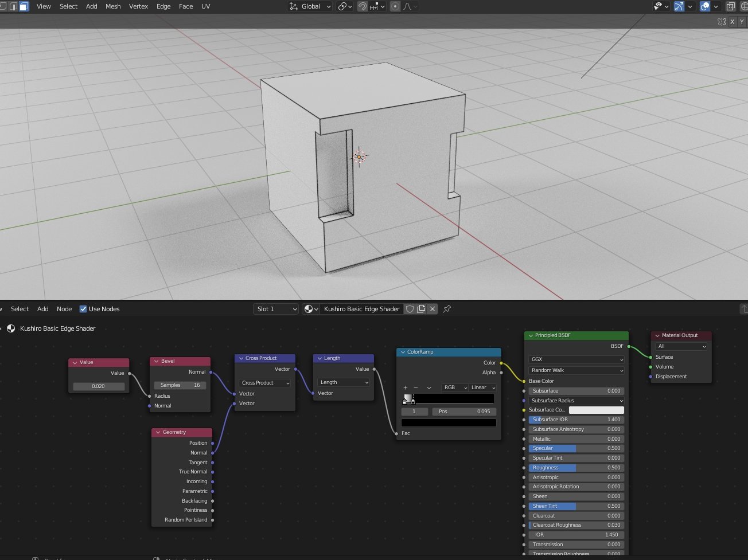
Task: Click the ColorRamp Pos field
Action: click(x=464, y=412)
